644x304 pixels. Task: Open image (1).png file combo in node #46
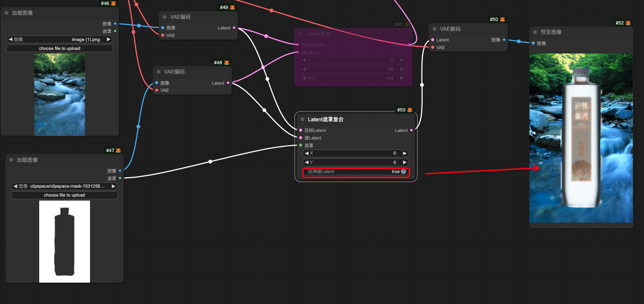(60, 39)
